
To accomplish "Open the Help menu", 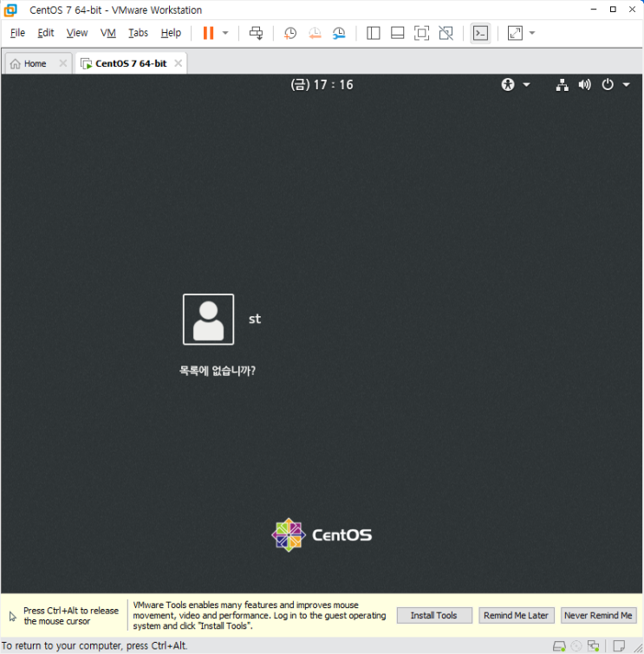I will tap(171, 33).
